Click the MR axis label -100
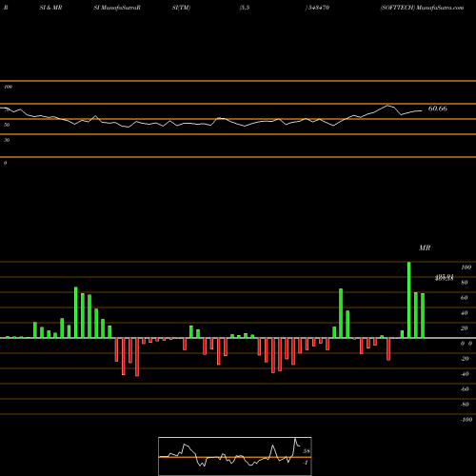 [x=466, y=420]
